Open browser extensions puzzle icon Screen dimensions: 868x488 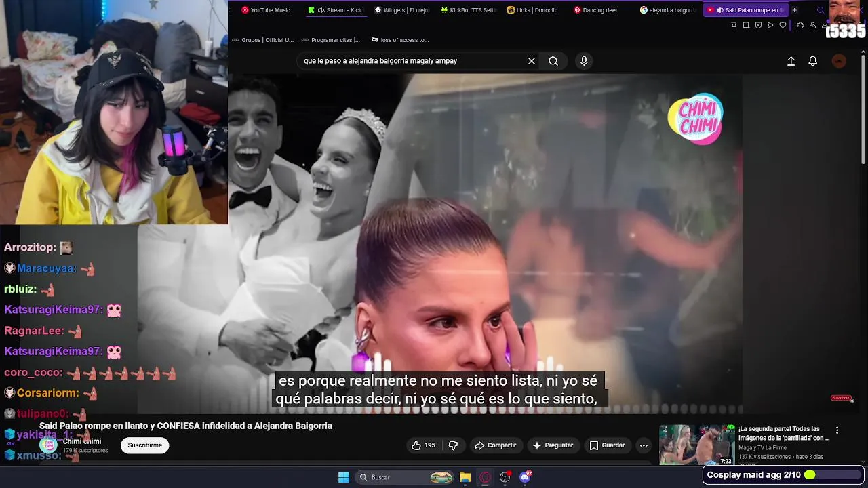(x=800, y=25)
